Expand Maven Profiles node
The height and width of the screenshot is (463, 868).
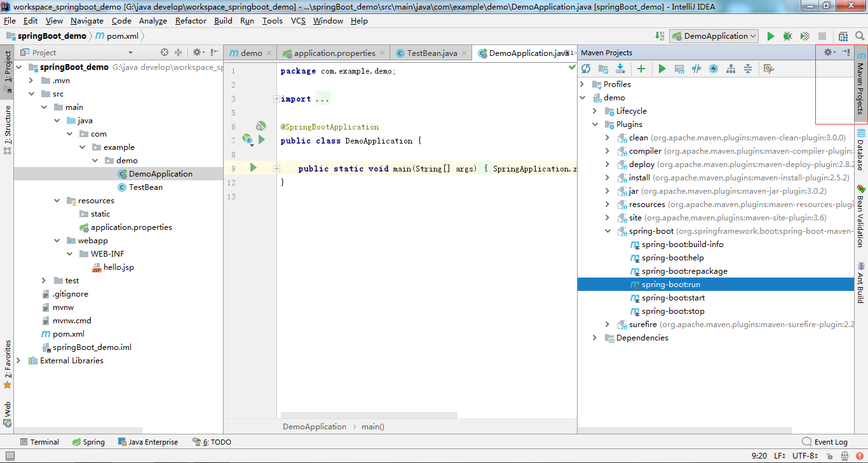pos(582,84)
